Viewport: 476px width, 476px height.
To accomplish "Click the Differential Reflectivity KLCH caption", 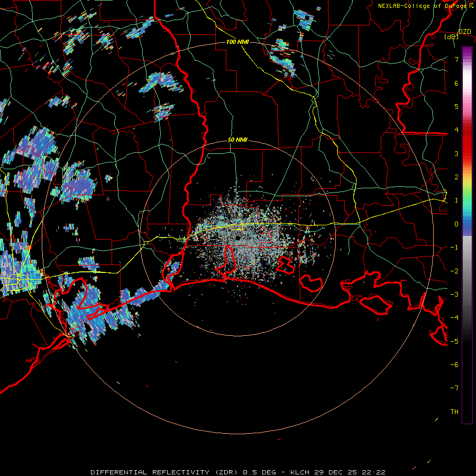I will pyautogui.click(x=238, y=472).
